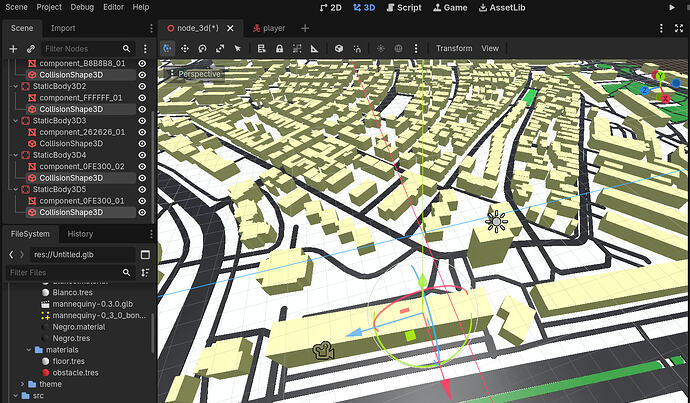
Task: Select the Scale mode tool
Action: tap(220, 48)
